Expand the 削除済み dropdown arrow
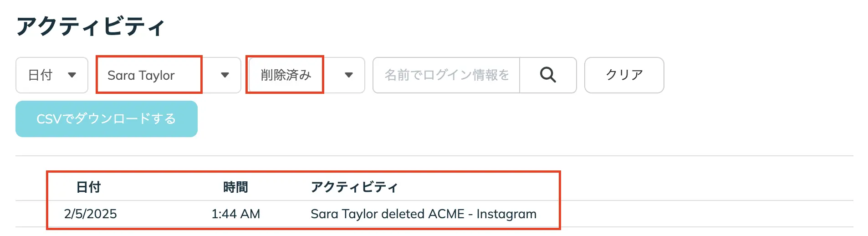Screen dimensions: 868x236 point(349,75)
